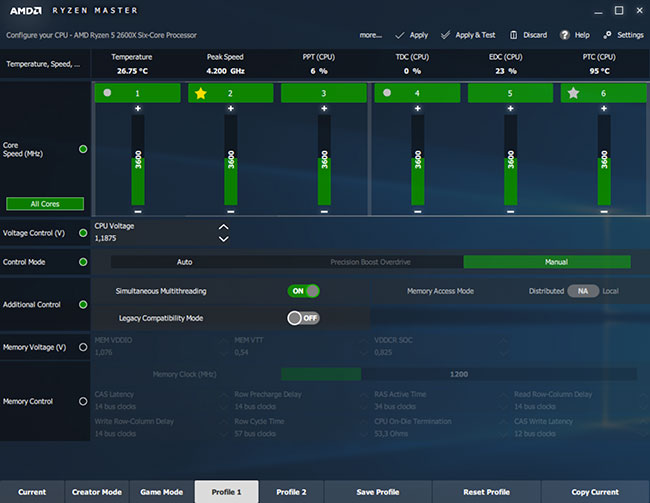Open Help via the question mark icon
This screenshot has height=503, width=650.
pos(566,35)
